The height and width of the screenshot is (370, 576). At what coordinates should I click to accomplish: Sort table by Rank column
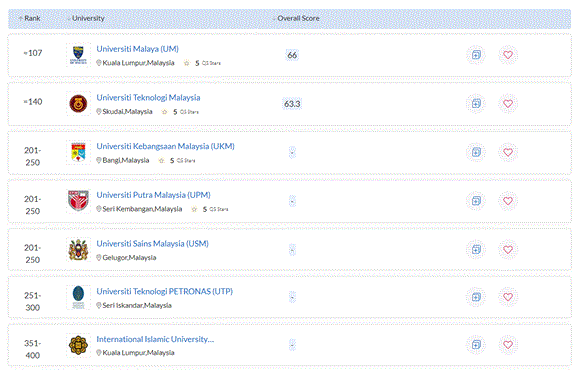point(29,18)
